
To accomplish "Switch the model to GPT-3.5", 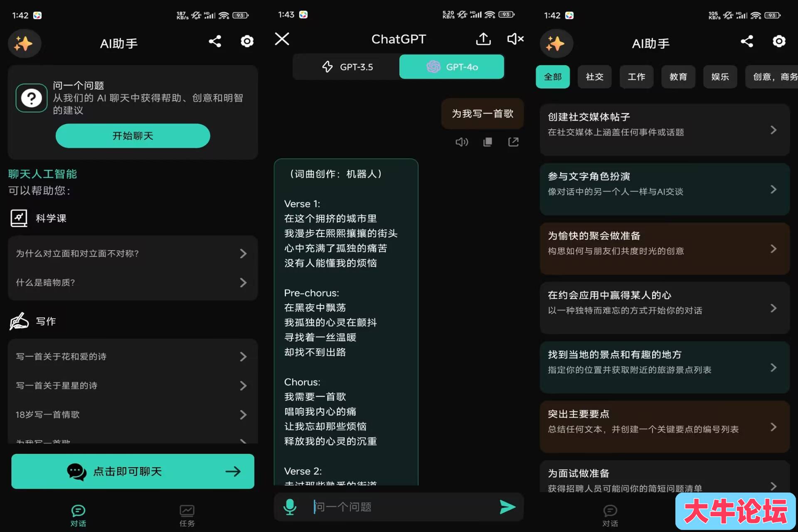I will (346, 67).
